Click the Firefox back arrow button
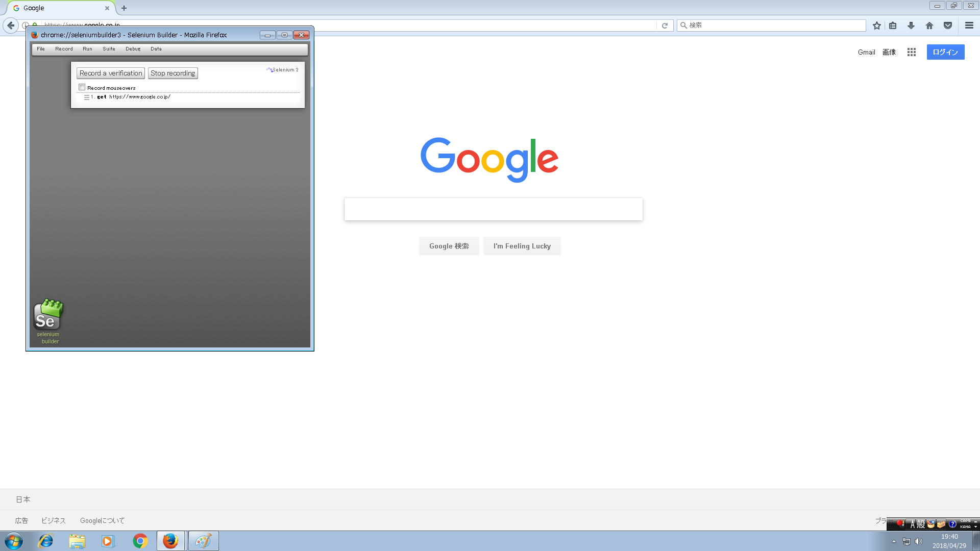This screenshot has height=551, width=980. [x=11, y=25]
